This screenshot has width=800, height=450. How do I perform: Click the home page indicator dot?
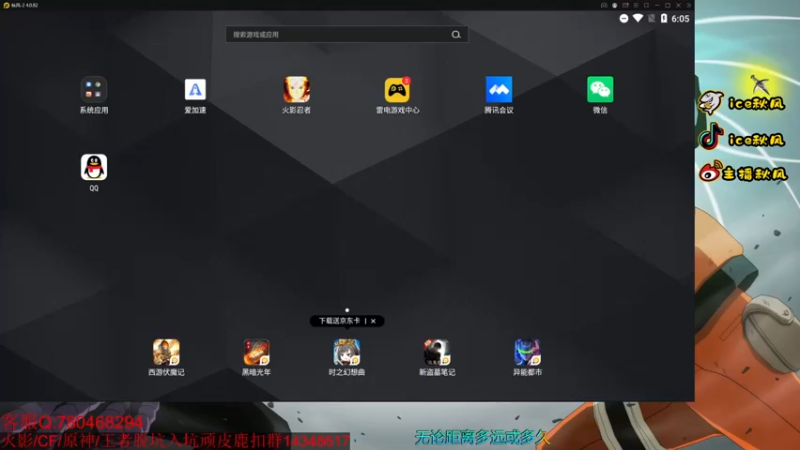(x=347, y=310)
